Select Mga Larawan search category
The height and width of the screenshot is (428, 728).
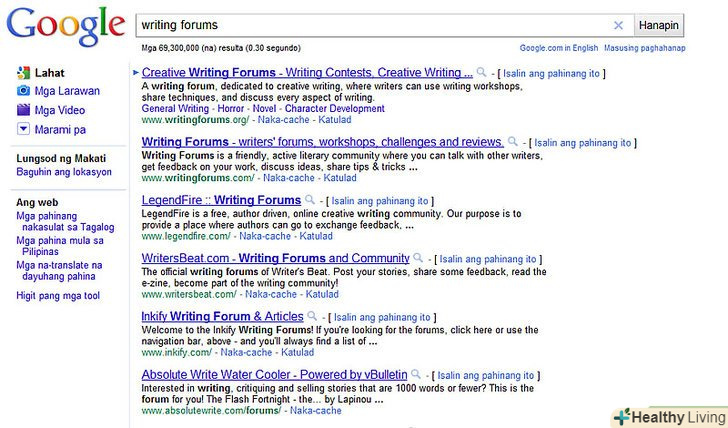coord(67,91)
